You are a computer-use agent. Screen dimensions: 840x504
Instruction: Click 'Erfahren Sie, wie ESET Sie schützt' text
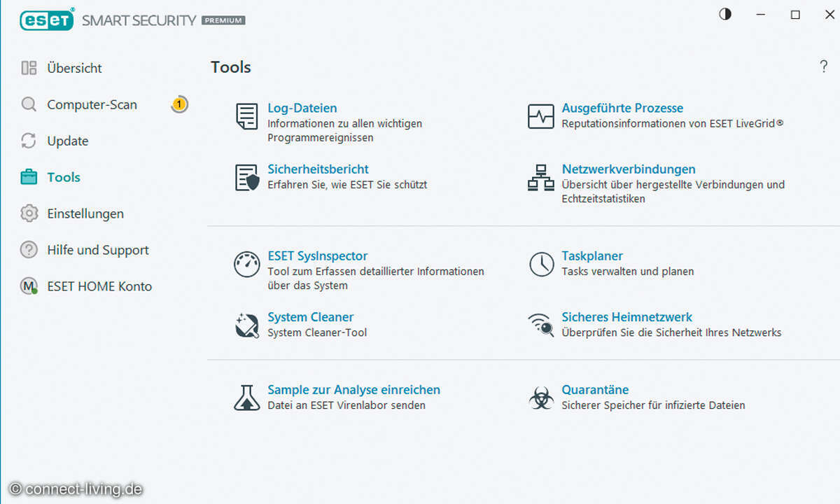pos(347,185)
